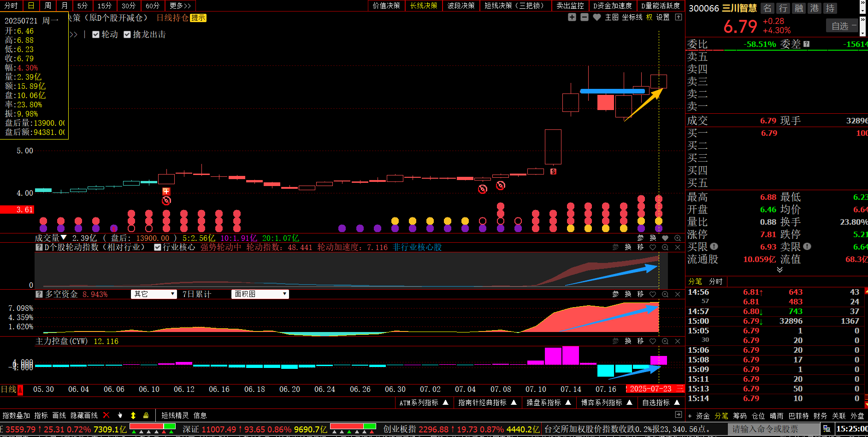868x437 pixels.
Task: Expand ATM系列指标 menu
Action: coord(424,402)
